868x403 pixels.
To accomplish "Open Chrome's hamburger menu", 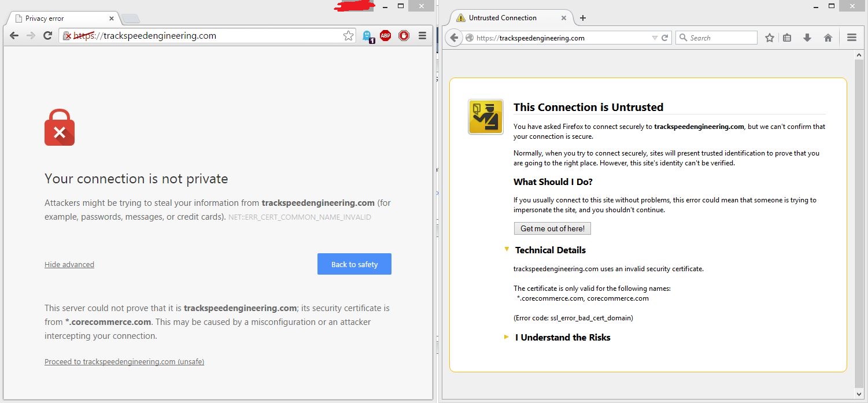I will pyautogui.click(x=422, y=36).
